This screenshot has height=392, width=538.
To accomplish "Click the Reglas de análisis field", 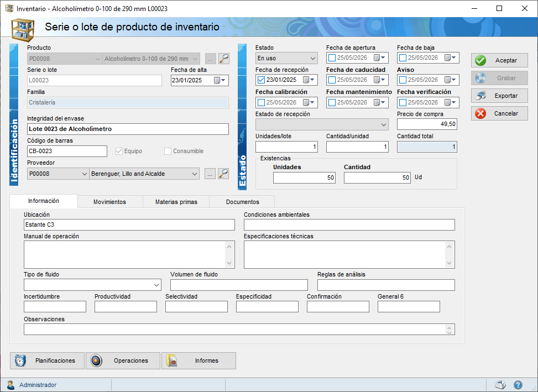I will click(386, 285).
